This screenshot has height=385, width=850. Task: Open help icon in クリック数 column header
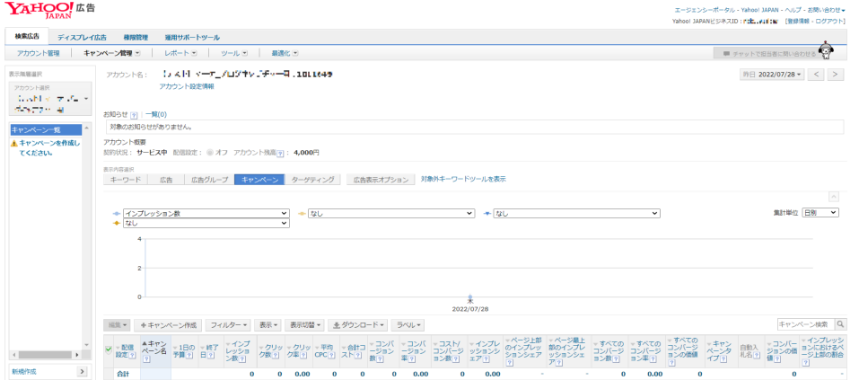pos(276,355)
